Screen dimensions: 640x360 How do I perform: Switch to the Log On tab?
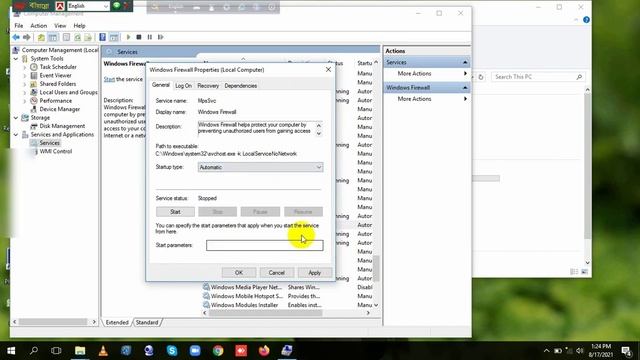point(183,86)
